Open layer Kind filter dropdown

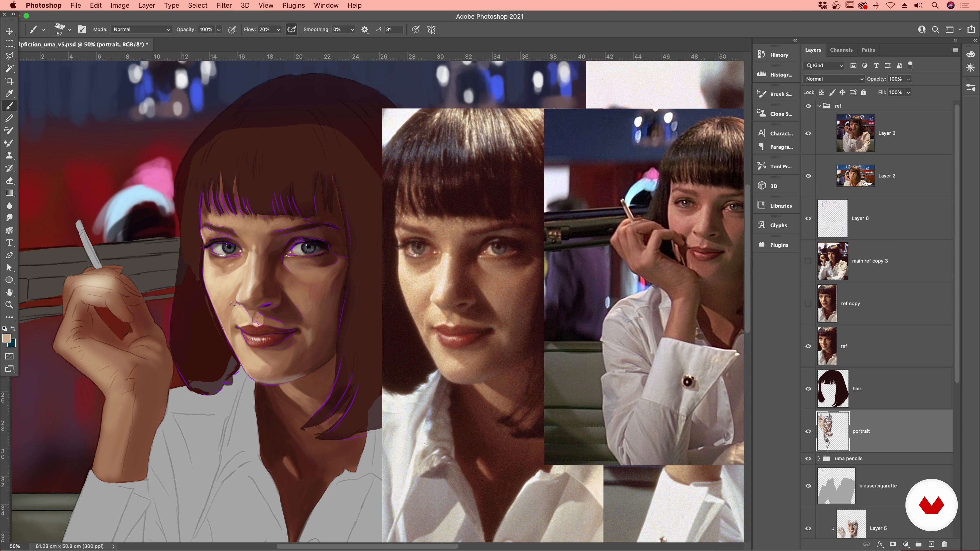point(824,65)
